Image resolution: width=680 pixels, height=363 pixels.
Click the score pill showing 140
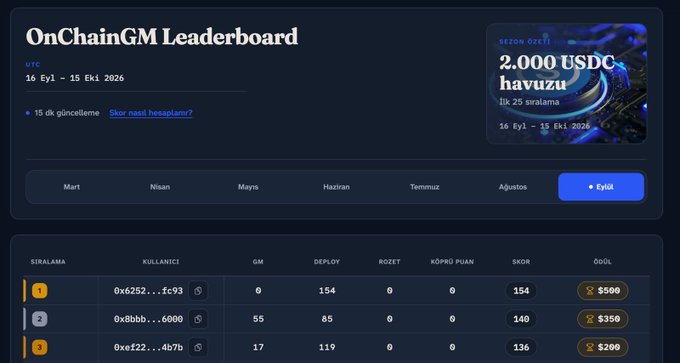[521, 319]
